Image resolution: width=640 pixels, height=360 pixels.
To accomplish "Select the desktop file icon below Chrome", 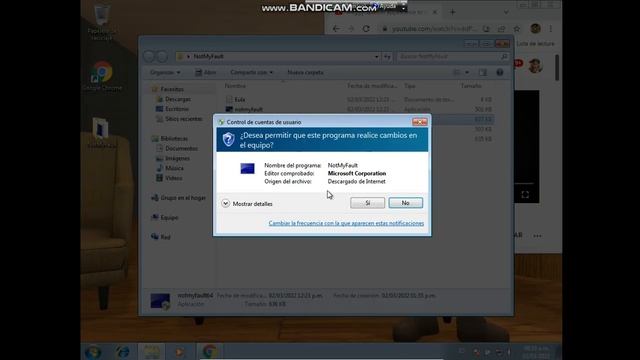I will [101, 133].
